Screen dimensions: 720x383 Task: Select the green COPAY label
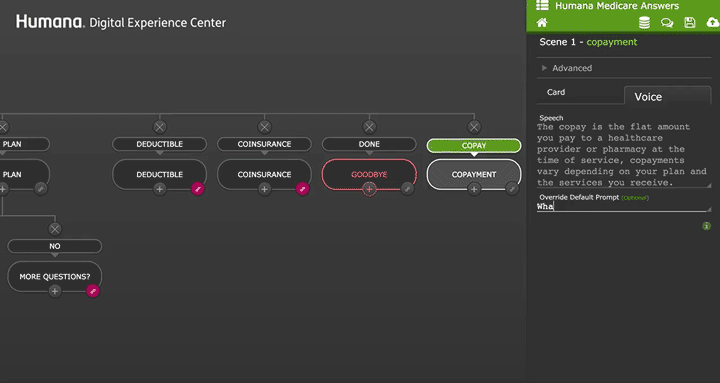(x=474, y=146)
